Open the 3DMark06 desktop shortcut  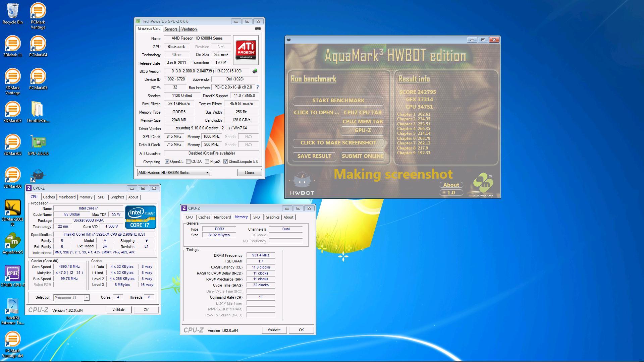click(x=13, y=178)
